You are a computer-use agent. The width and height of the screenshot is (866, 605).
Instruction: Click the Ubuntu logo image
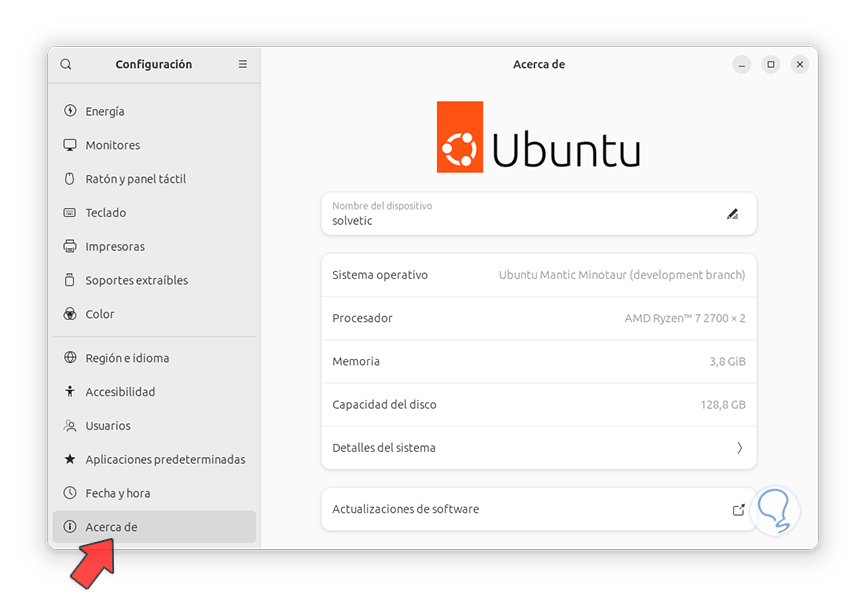pyautogui.click(x=538, y=137)
